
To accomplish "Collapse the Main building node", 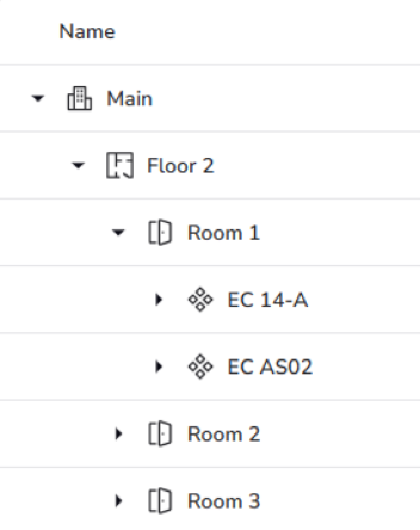I will [x=38, y=98].
